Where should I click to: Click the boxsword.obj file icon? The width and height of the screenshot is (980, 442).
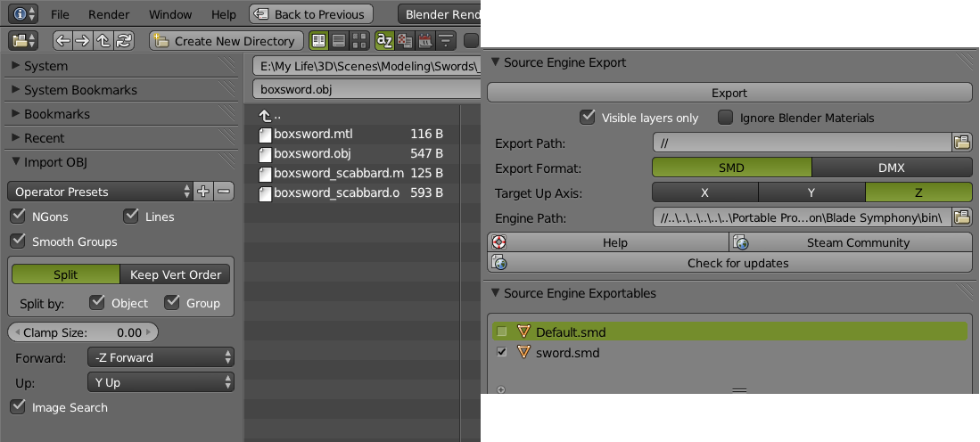265,153
